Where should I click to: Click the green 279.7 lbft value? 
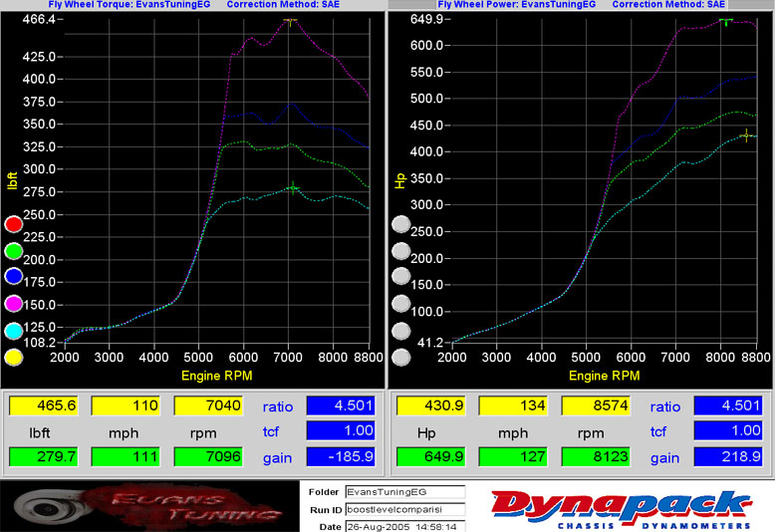pyautogui.click(x=44, y=456)
